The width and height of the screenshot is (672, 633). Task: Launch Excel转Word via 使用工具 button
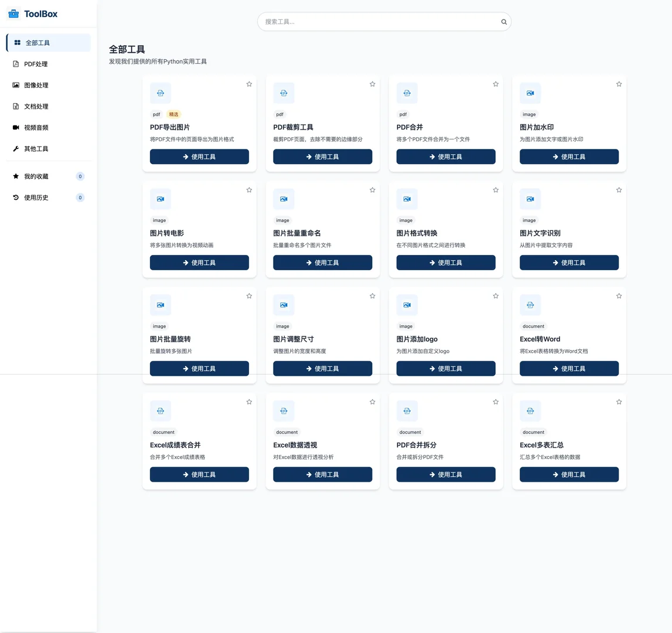pyautogui.click(x=569, y=369)
